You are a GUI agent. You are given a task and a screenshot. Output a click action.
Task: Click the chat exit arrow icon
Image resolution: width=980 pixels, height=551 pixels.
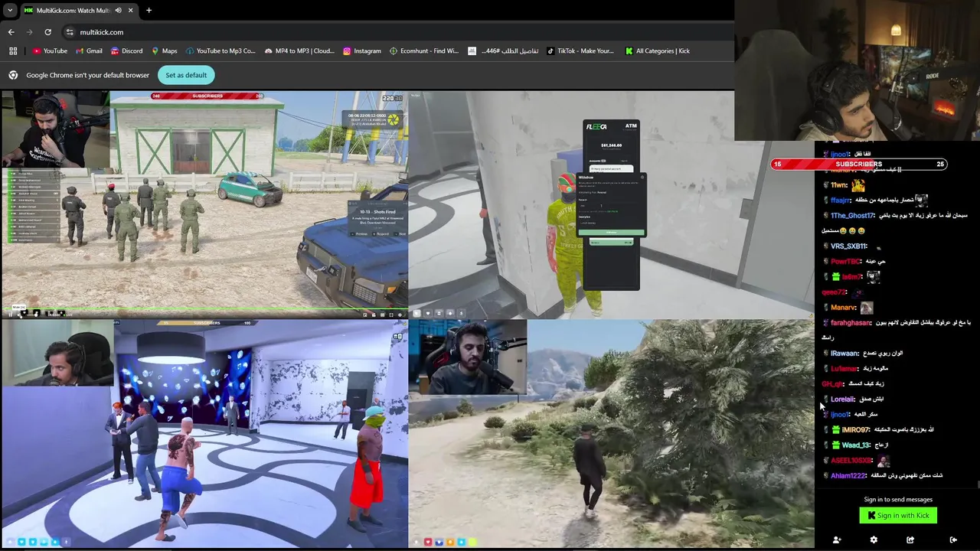coord(953,540)
